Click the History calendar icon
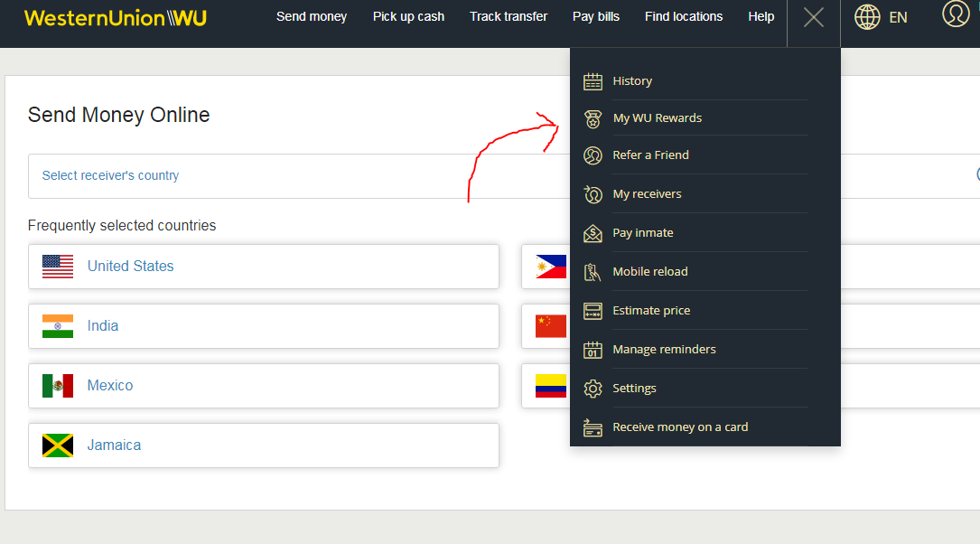This screenshot has width=980, height=544. click(x=593, y=81)
